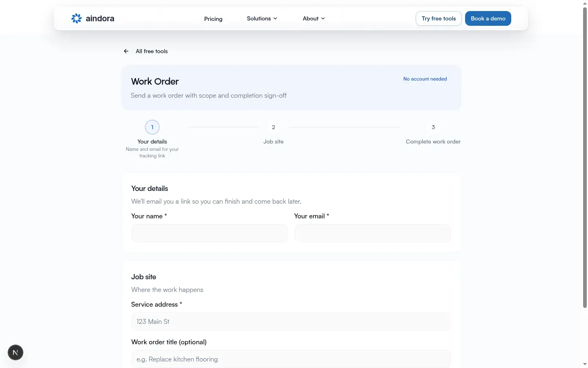Open the Pricing page
The image size is (588, 368).
click(213, 19)
